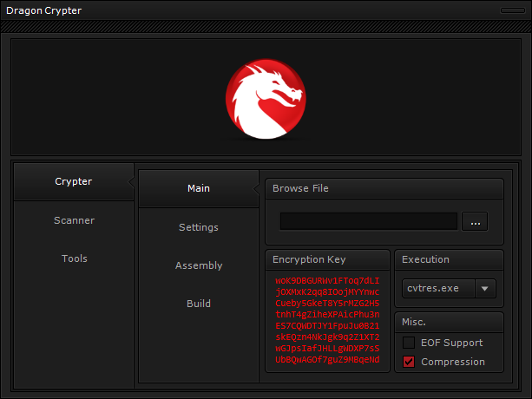Click the Browse File panel header

pos(384,188)
